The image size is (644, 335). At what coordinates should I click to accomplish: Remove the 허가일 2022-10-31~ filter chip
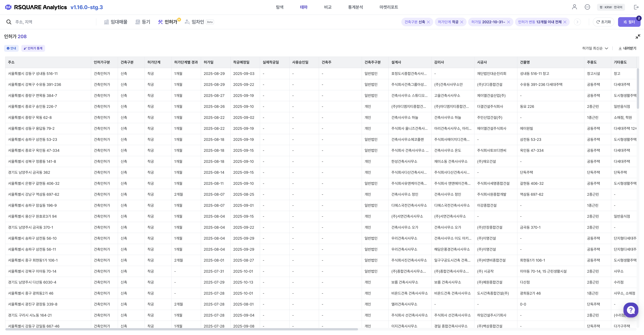pyautogui.click(x=508, y=22)
